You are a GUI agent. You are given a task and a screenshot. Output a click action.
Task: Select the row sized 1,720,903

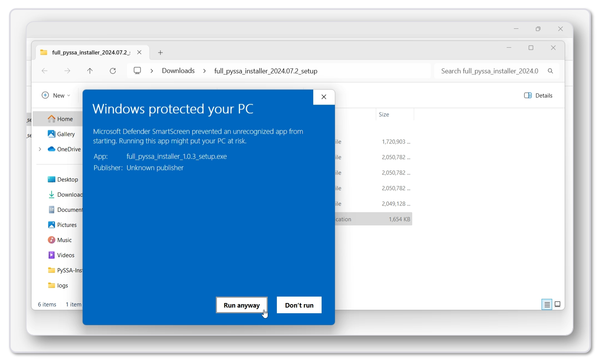click(374, 142)
